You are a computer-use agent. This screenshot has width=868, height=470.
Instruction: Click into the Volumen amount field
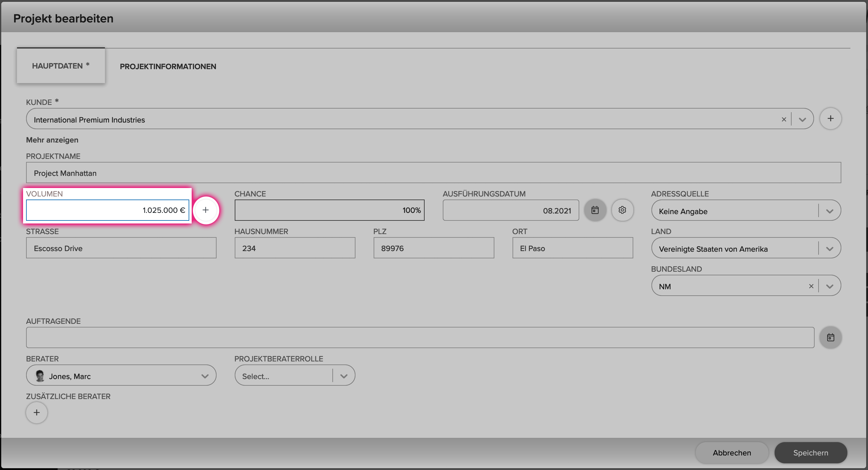(107, 210)
